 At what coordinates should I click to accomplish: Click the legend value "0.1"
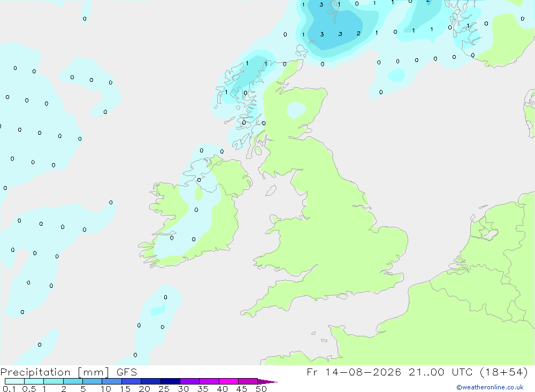point(9,389)
